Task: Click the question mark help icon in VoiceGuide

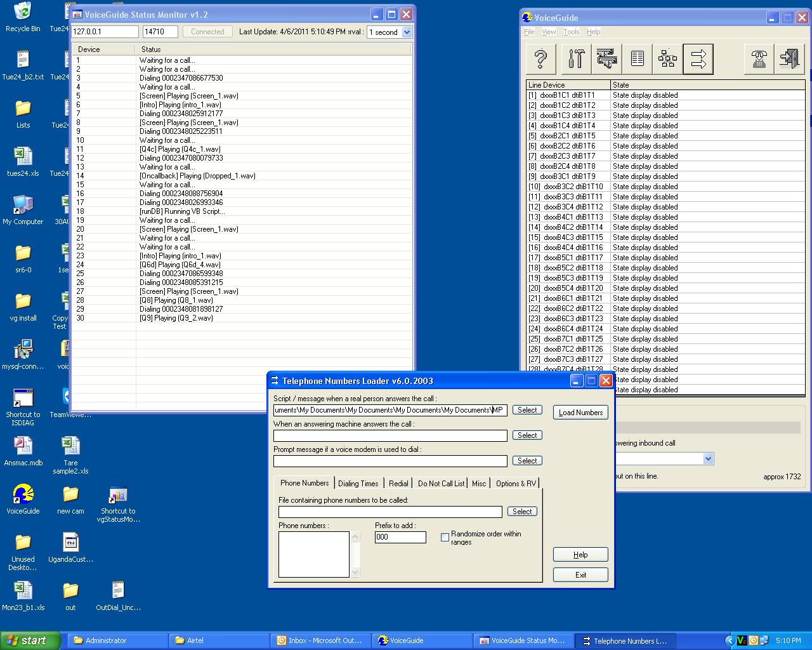Action: pyautogui.click(x=541, y=59)
